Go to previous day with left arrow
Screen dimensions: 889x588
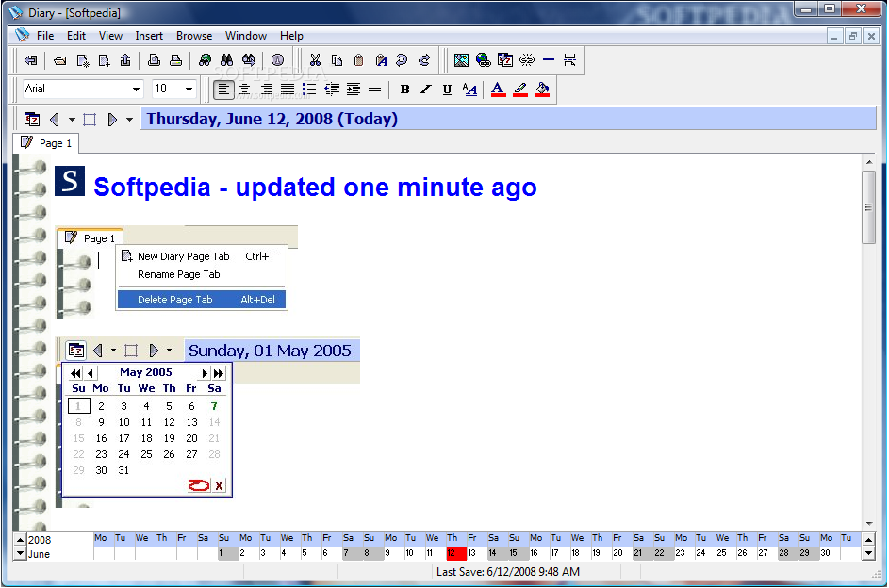[x=55, y=120]
